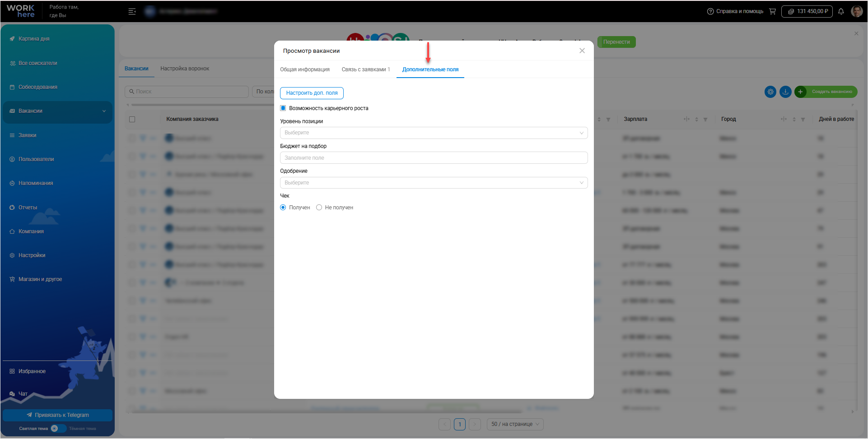
Task: Click the Бюджет на подбор input field
Action: pos(434,158)
